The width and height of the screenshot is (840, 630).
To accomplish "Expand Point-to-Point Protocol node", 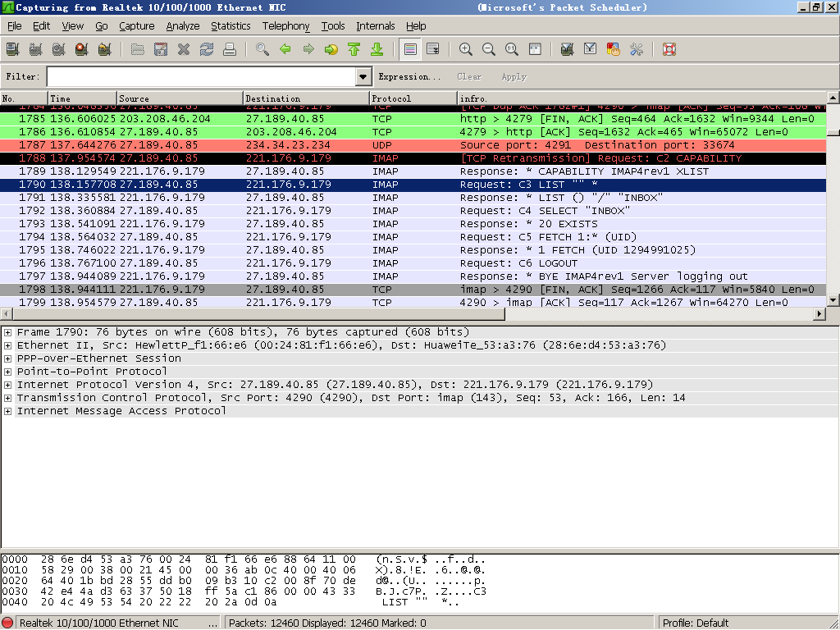I will tap(8, 372).
